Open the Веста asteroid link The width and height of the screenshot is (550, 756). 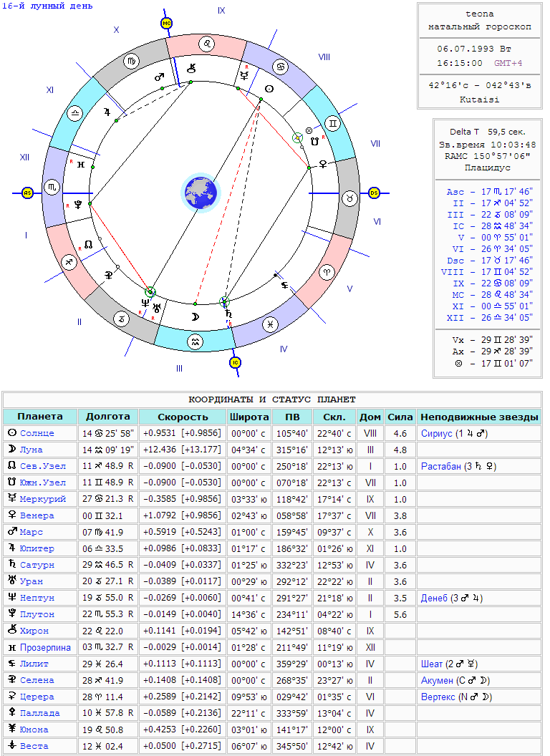pyautogui.click(x=34, y=746)
